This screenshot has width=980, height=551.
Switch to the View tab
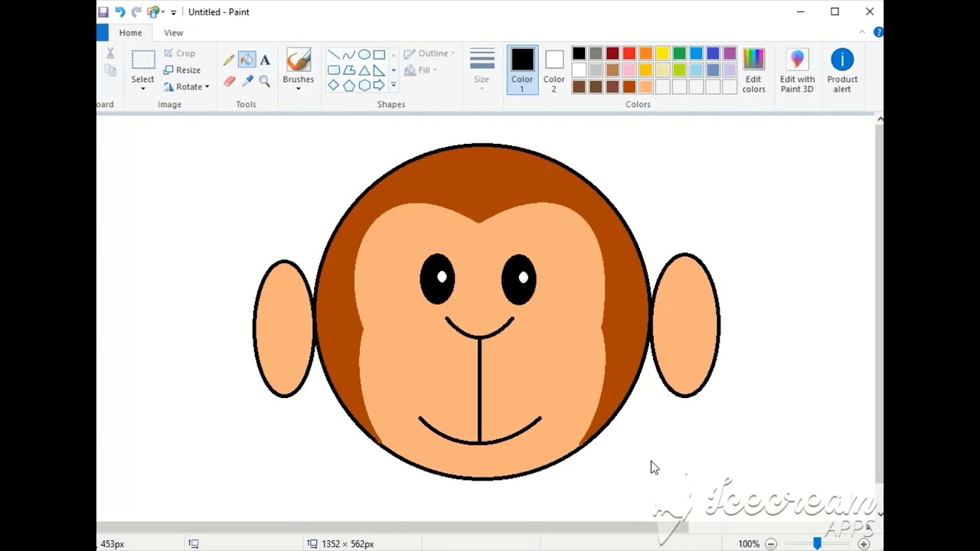click(x=174, y=33)
